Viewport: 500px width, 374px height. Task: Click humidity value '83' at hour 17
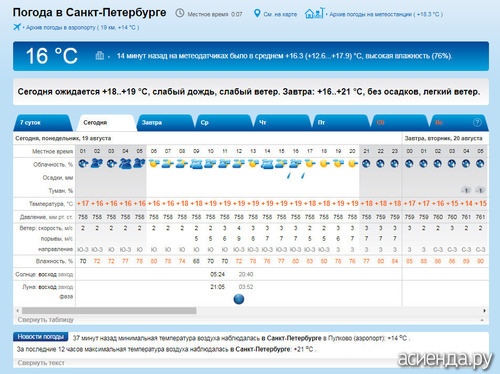pyautogui.click(x=310, y=261)
